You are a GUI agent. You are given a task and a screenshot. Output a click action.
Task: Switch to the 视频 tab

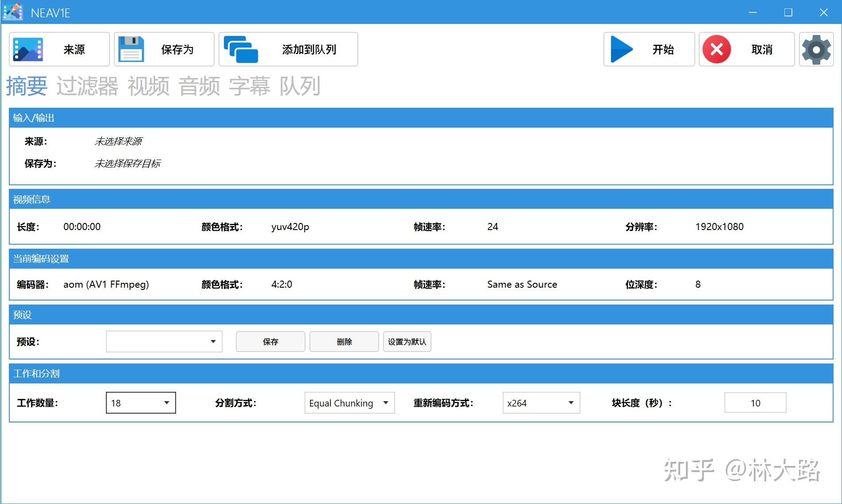pyautogui.click(x=149, y=87)
